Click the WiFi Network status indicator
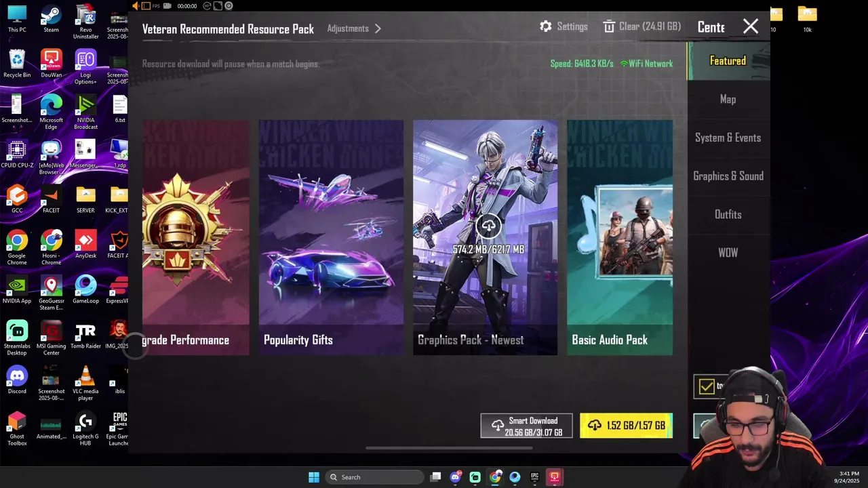 646,64
